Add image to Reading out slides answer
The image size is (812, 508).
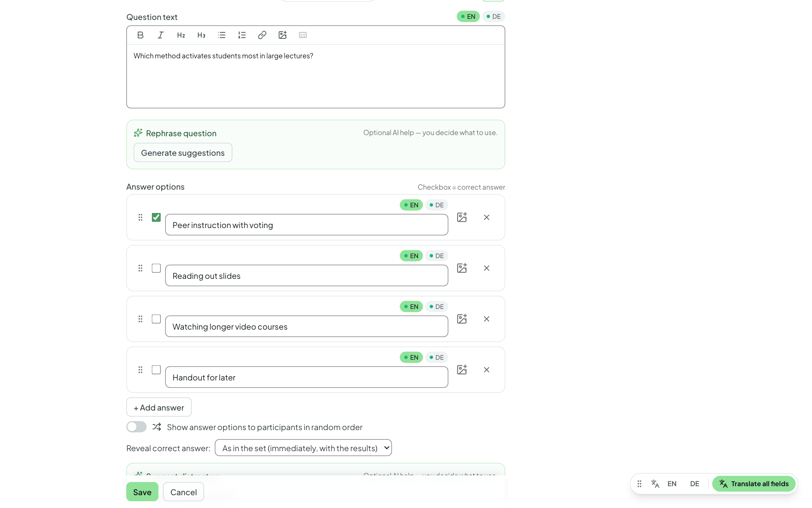pos(462,268)
